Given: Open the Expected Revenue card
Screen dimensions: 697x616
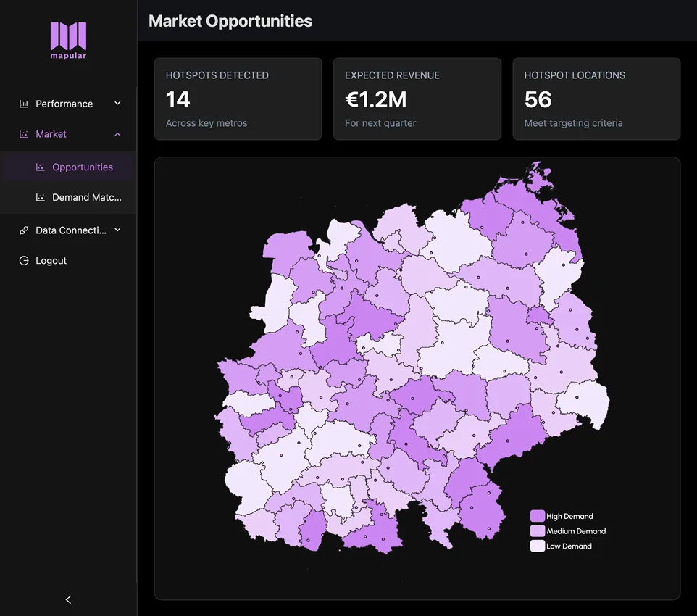Looking at the screenshot, I should 417,99.
